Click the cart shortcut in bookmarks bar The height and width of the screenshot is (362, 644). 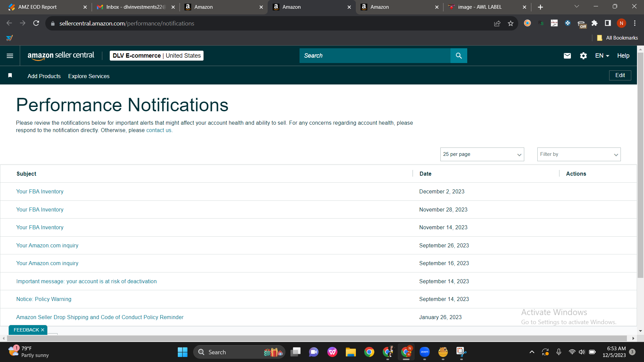pos(9,38)
